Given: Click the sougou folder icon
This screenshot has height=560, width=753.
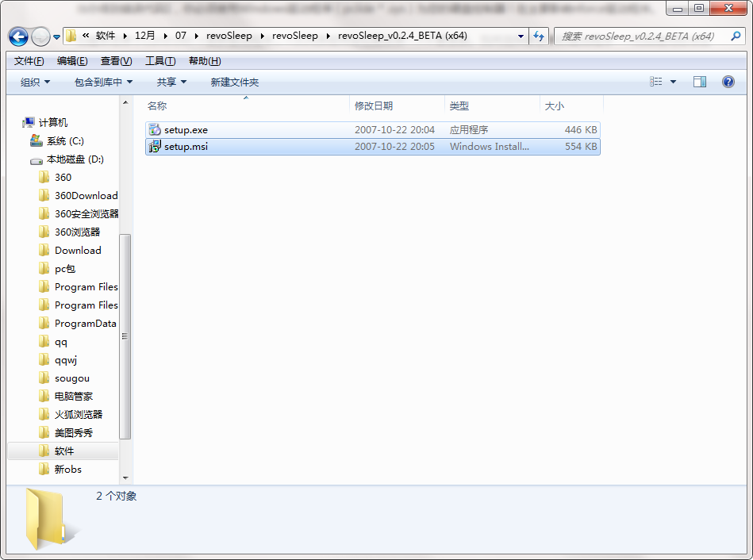Looking at the screenshot, I should (44, 378).
